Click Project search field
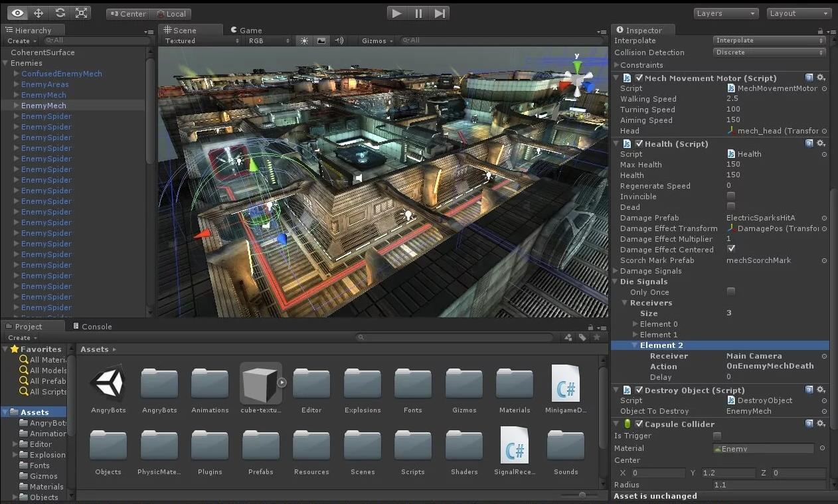The width and height of the screenshot is (838, 504). [x=455, y=337]
